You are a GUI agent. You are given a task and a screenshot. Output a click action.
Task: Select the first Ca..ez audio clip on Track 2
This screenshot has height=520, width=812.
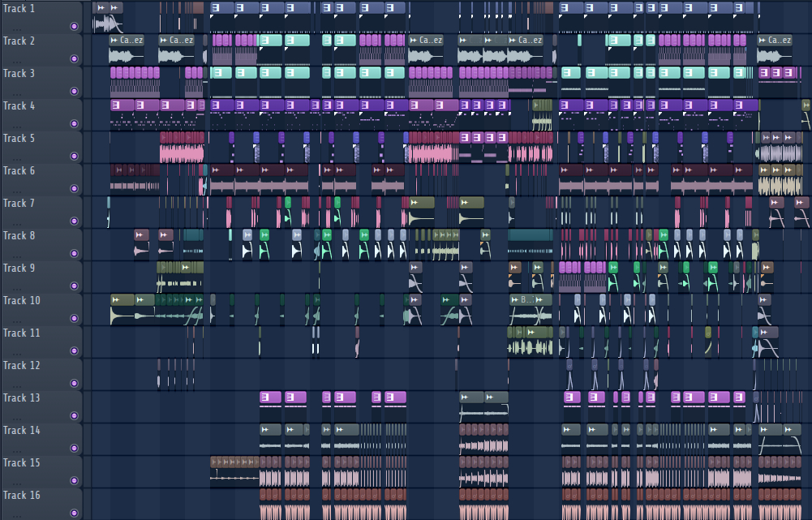pyautogui.click(x=127, y=41)
